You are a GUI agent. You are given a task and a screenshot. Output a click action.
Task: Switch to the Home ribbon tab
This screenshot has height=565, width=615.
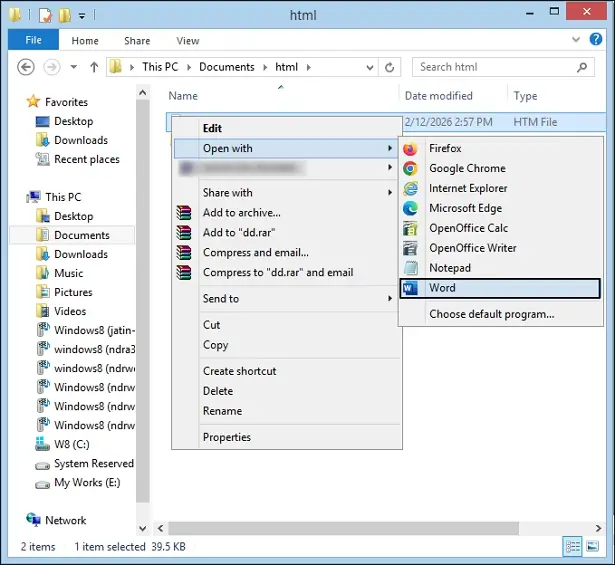[x=85, y=41]
